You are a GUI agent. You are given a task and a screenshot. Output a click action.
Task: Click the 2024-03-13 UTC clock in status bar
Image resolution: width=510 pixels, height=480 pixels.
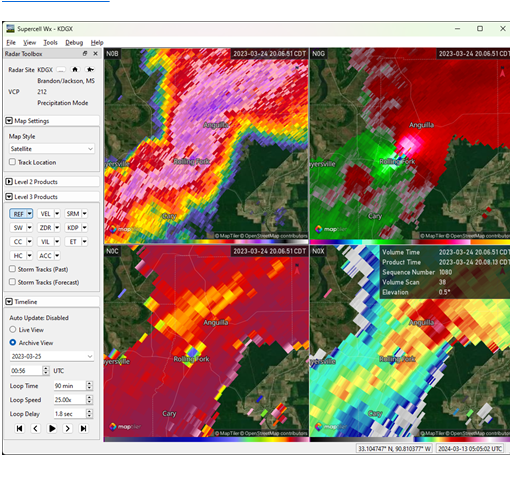point(470,449)
